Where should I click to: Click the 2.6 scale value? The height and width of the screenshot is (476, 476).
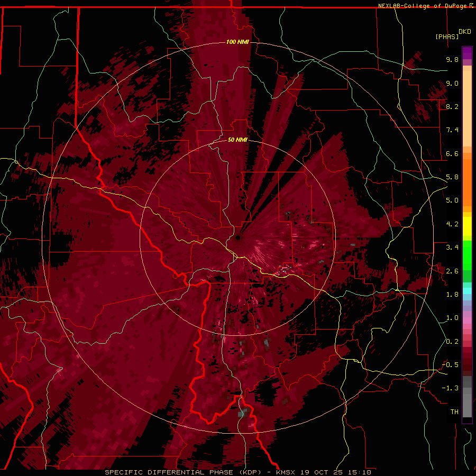[452, 271]
